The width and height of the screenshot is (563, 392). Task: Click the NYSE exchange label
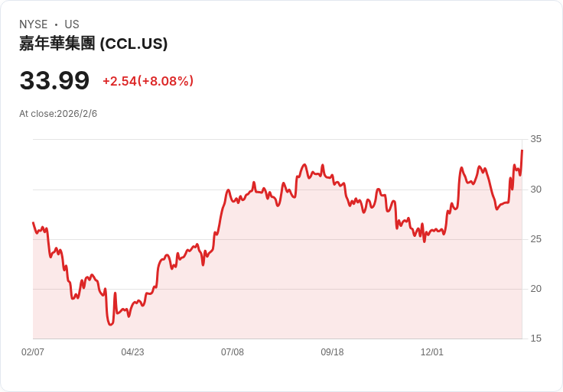[33, 24]
